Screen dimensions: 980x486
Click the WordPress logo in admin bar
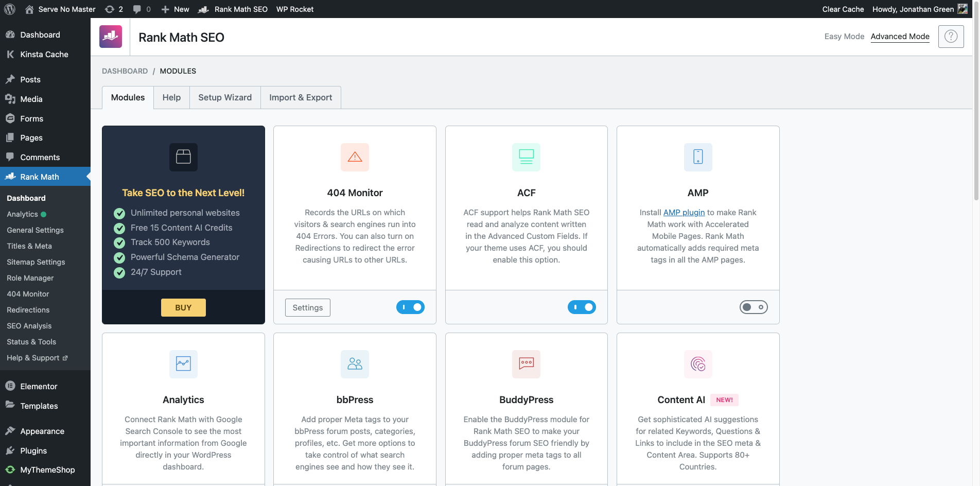click(x=10, y=9)
